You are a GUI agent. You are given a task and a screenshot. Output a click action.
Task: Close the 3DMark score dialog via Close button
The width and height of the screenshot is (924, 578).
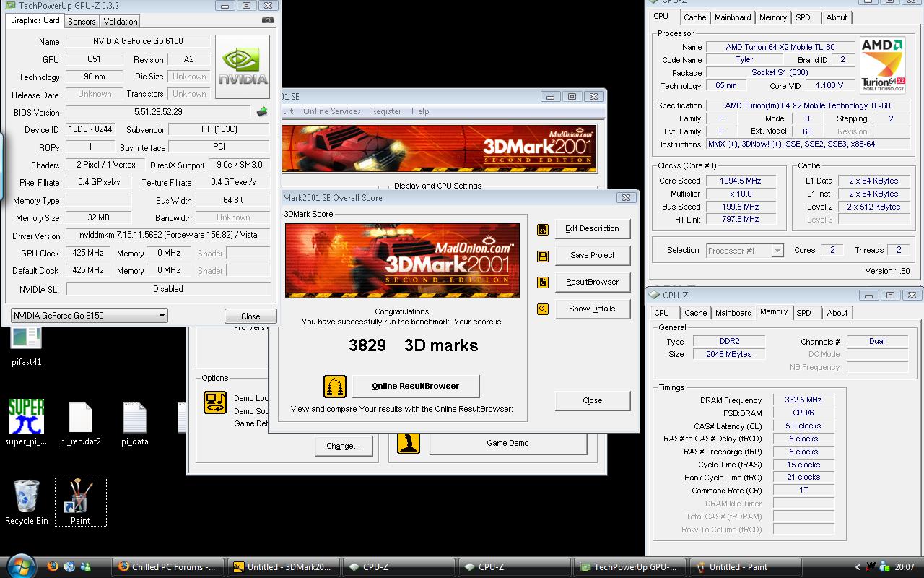pyautogui.click(x=592, y=401)
